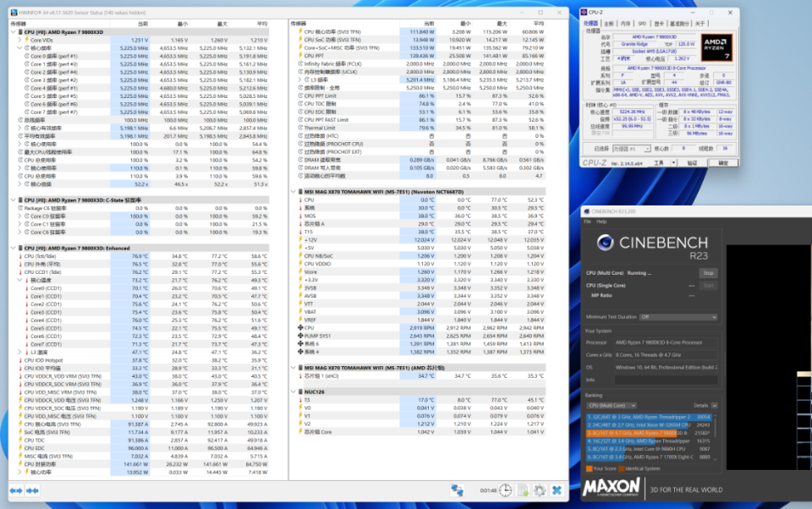The image size is (812, 509).
Task: Click the AMD Ryzen 7 logo in CPU-Z
Action: pyautogui.click(x=717, y=47)
